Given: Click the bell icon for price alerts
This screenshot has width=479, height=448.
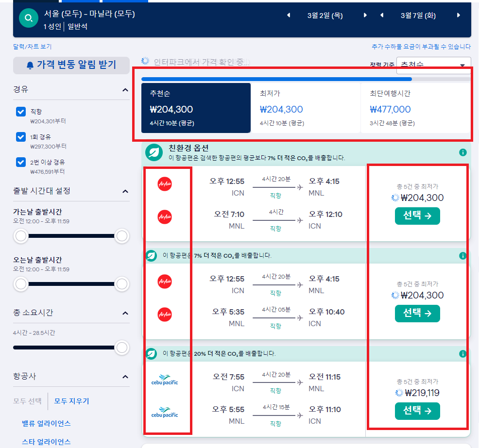Looking at the screenshot, I should coord(30,66).
